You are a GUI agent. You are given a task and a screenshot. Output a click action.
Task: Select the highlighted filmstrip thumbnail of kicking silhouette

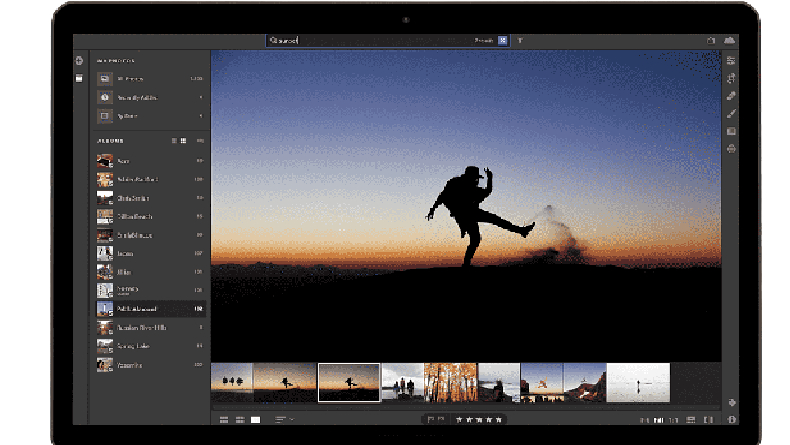[x=349, y=383]
